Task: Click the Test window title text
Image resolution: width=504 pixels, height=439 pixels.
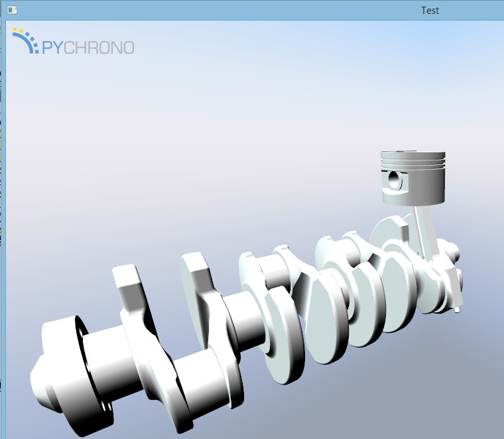Action: coord(430,11)
